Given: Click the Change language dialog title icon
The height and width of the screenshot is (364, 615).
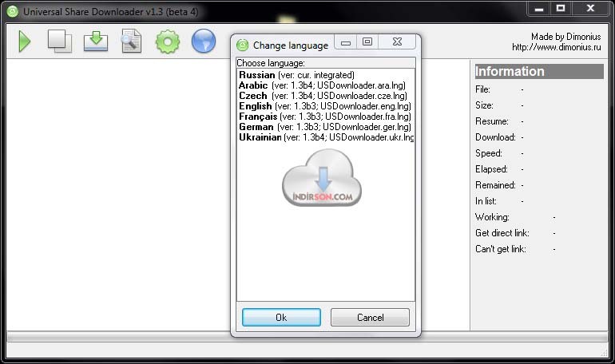Looking at the screenshot, I should (242, 45).
